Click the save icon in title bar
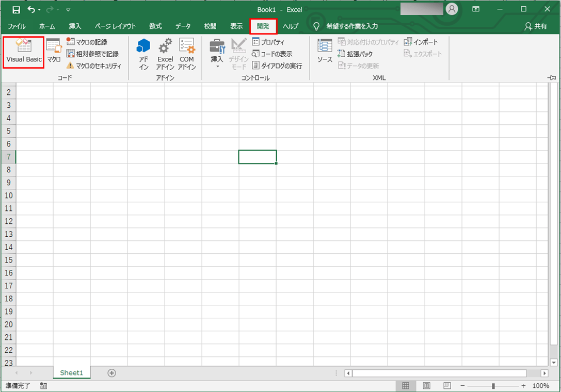 coord(16,9)
